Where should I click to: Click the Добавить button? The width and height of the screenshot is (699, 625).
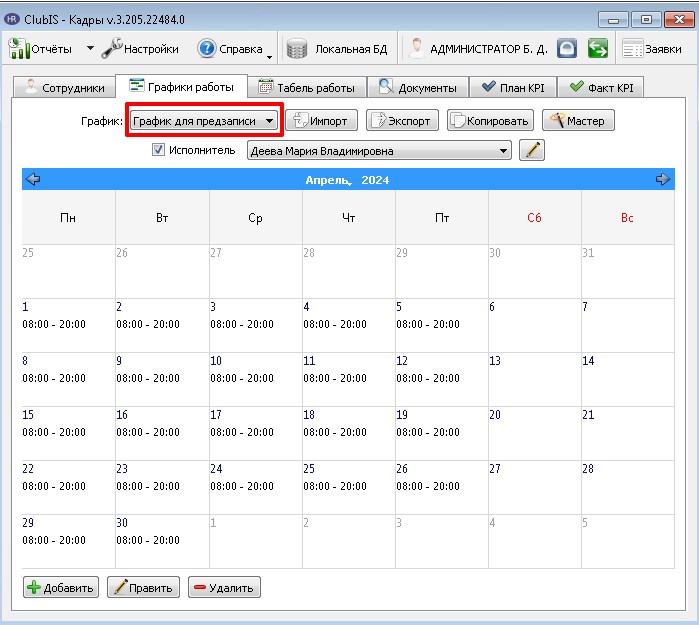coord(61,588)
